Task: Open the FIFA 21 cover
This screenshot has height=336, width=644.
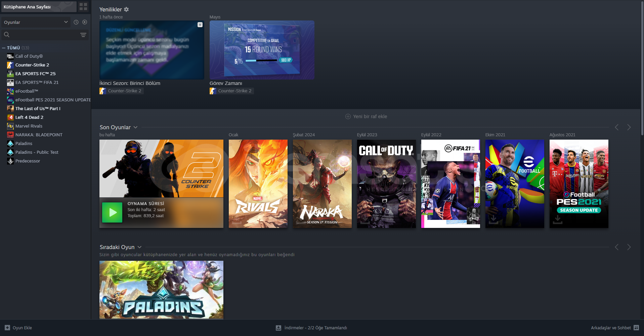Action: pyautogui.click(x=450, y=184)
